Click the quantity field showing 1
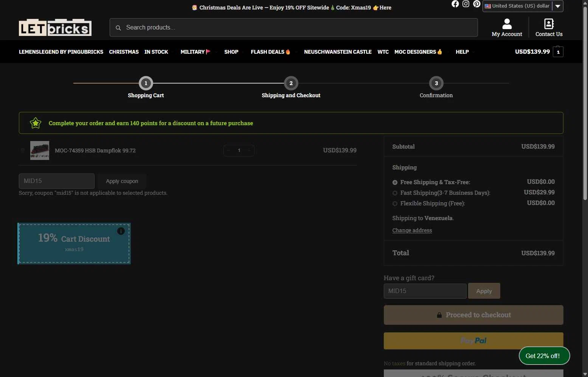This screenshot has width=588, height=377. [x=239, y=150]
